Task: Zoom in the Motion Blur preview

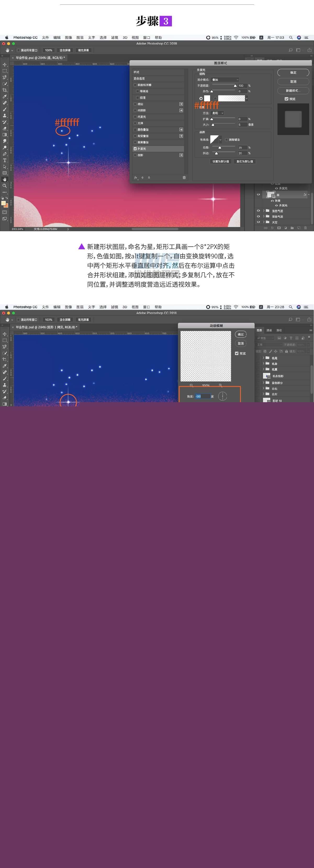Action: point(220,385)
